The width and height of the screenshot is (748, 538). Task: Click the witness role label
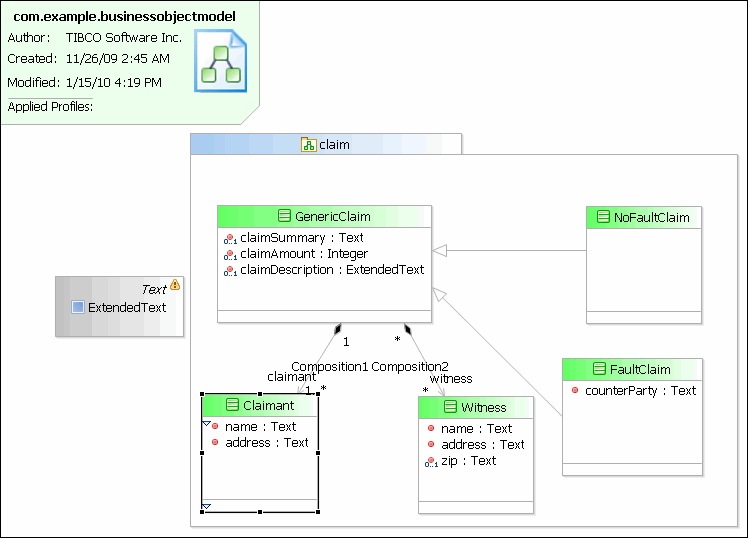pyautogui.click(x=451, y=379)
